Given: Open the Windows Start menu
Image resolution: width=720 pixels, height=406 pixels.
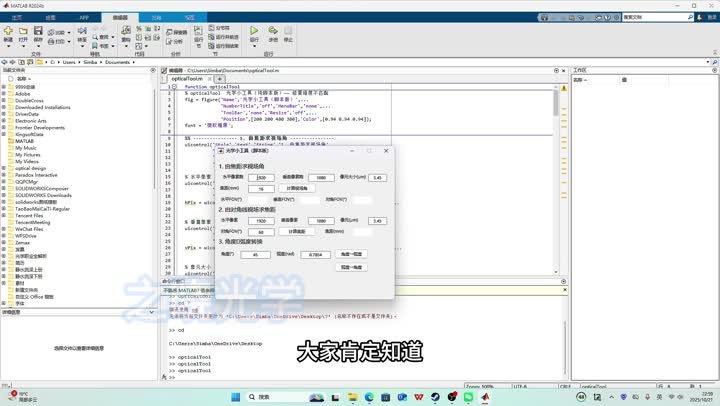Looking at the screenshot, I should click(236, 397).
